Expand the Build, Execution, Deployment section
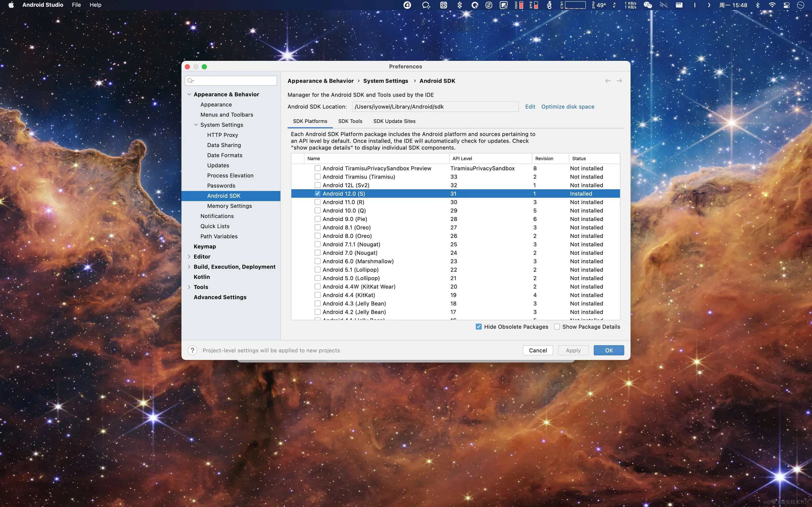 click(189, 267)
